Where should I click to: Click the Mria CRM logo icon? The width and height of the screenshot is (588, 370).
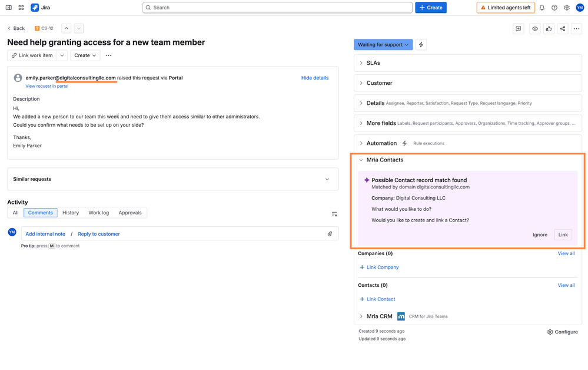401,316
